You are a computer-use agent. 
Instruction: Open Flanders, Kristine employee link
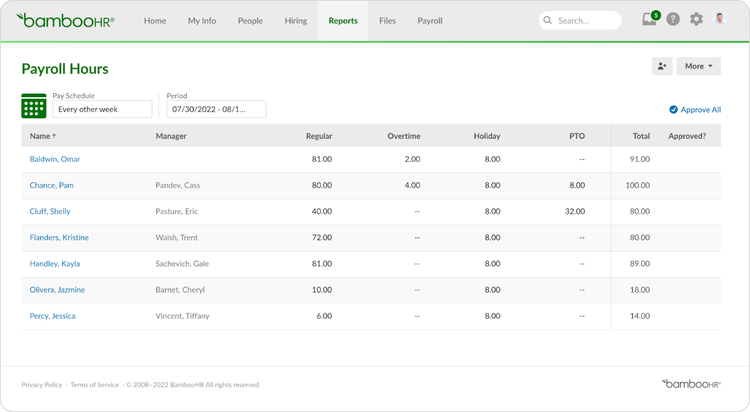click(59, 237)
